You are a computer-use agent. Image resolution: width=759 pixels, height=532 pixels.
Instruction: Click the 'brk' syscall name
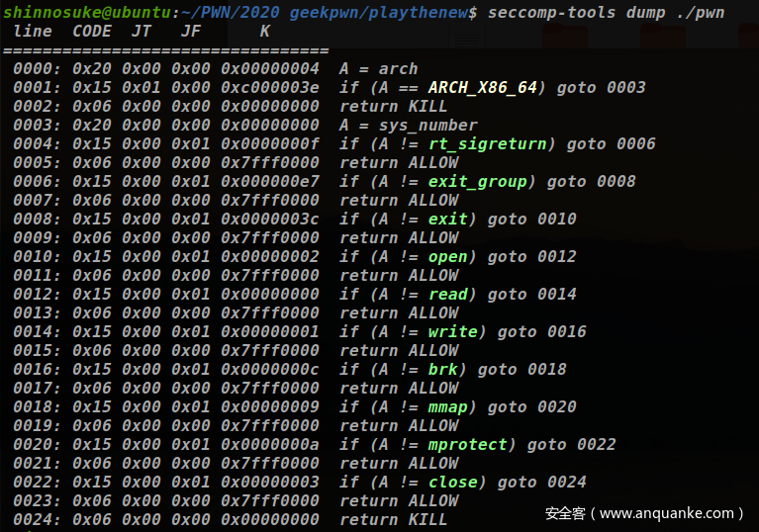click(x=443, y=370)
